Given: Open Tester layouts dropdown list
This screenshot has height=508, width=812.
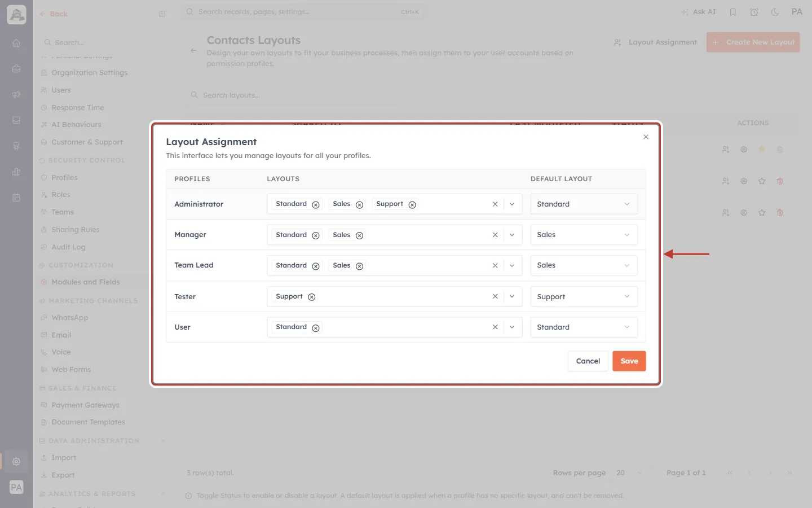Looking at the screenshot, I should pos(512,296).
